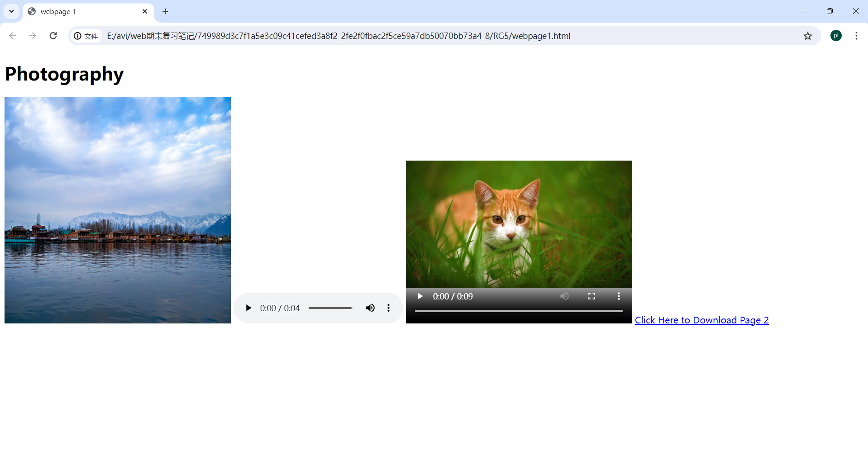The width and height of the screenshot is (868, 456).
Task: Open the tab search dropdown
Action: 11,11
